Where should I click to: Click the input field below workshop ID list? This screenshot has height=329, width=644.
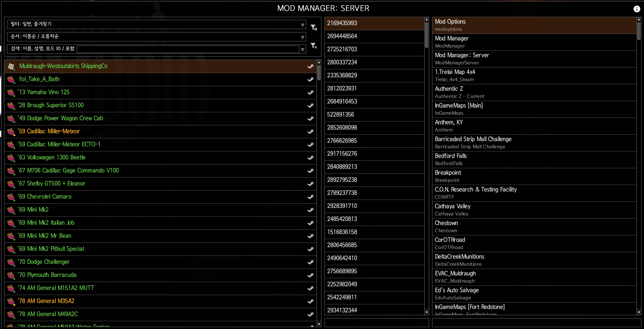coord(377,323)
